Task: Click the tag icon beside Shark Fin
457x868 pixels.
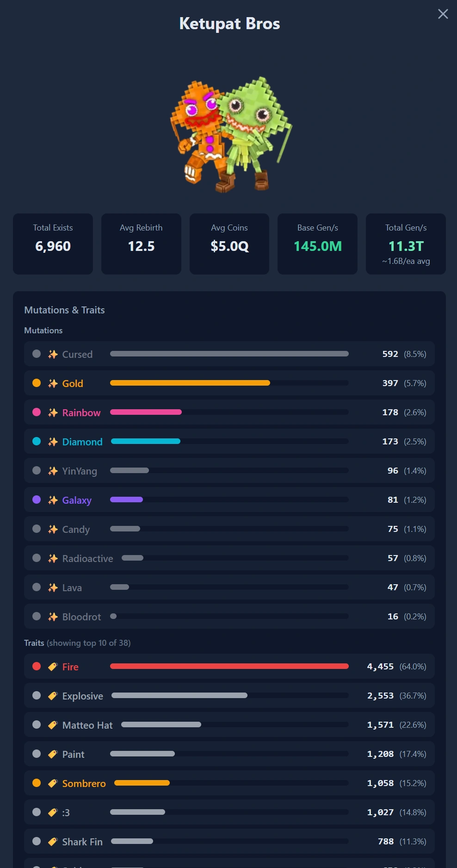Action: 53,842
